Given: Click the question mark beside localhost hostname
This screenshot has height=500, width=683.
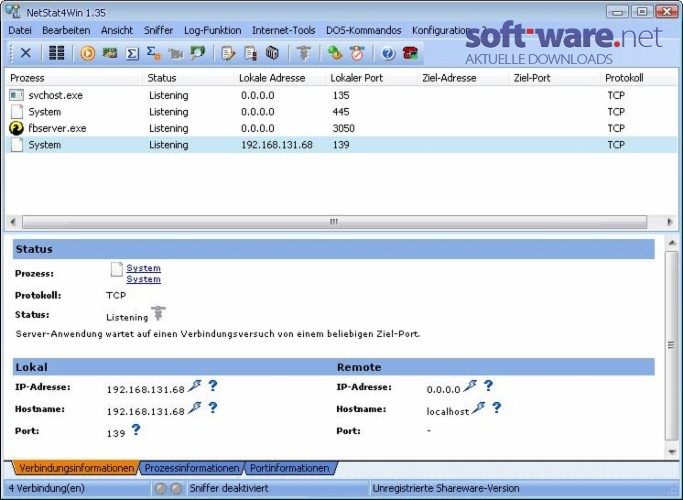Looking at the screenshot, I should coord(497,408).
